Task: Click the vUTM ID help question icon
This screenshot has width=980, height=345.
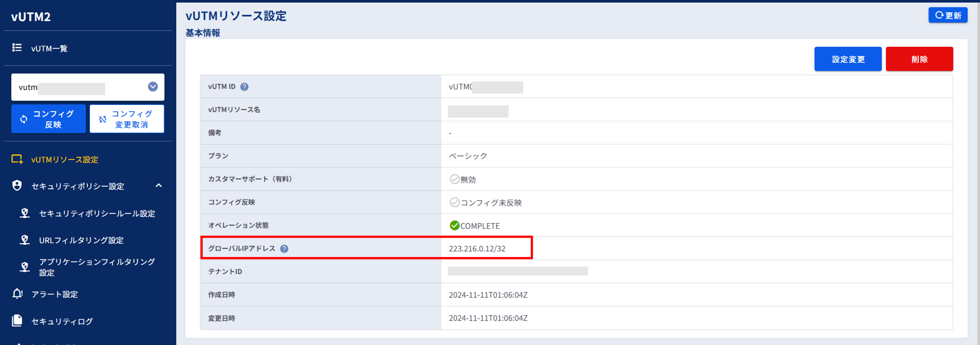Action: [x=244, y=87]
